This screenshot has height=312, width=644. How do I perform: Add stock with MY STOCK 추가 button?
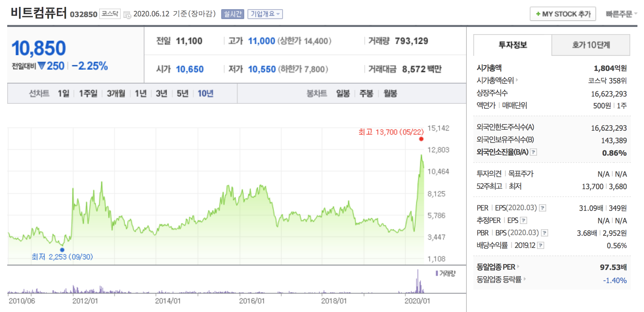563,14
